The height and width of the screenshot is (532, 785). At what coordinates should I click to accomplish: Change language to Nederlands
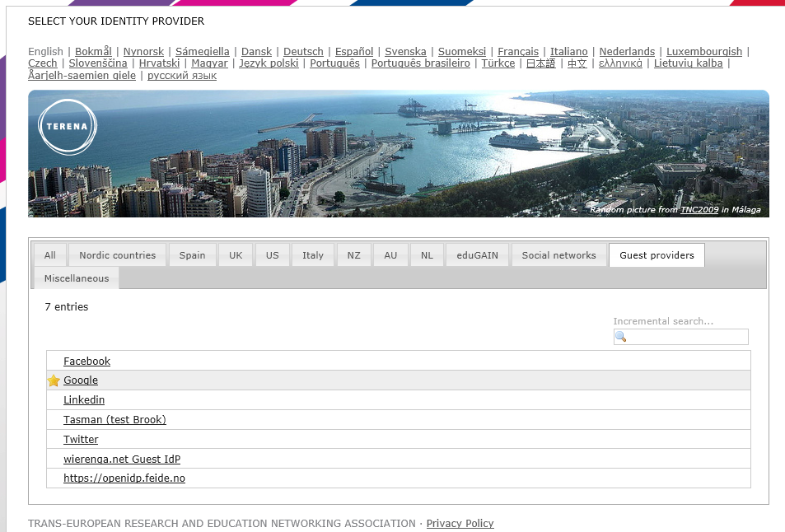pyautogui.click(x=627, y=52)
